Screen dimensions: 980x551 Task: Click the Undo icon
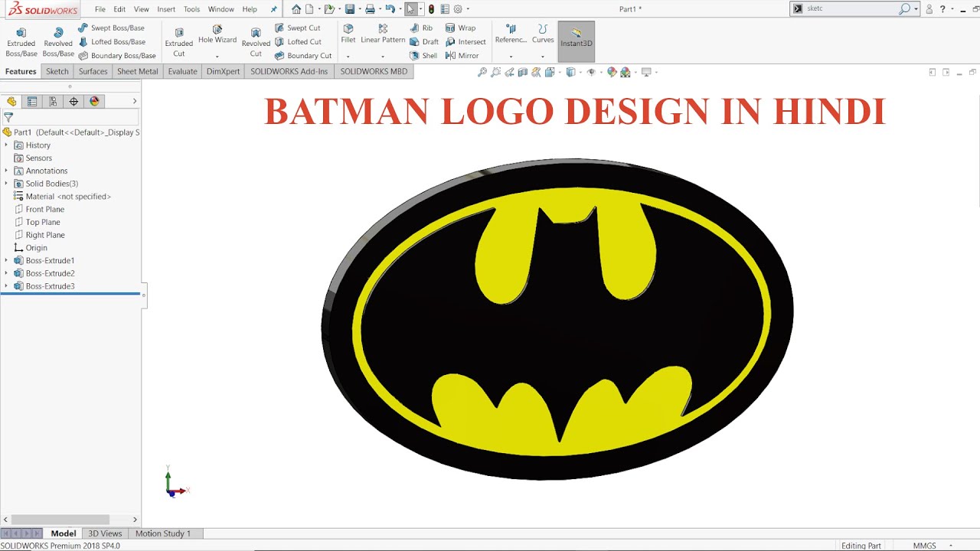tap(390, 9)
